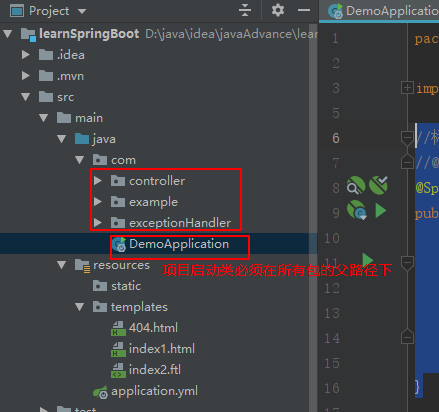The image size is (439, 412).
Task: Click the application.yml Spring config icon
Action: tap(100, 392)
